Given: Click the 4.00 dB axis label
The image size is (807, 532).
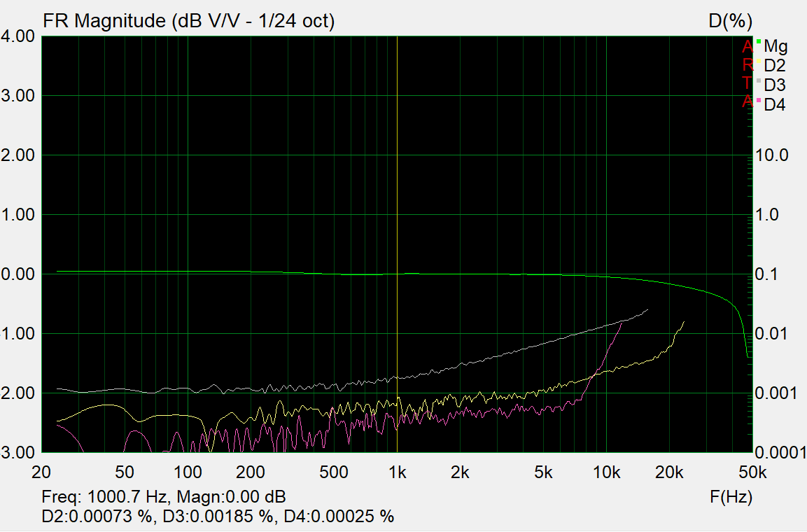Looking at the screenshot, I should coord(17,36).
